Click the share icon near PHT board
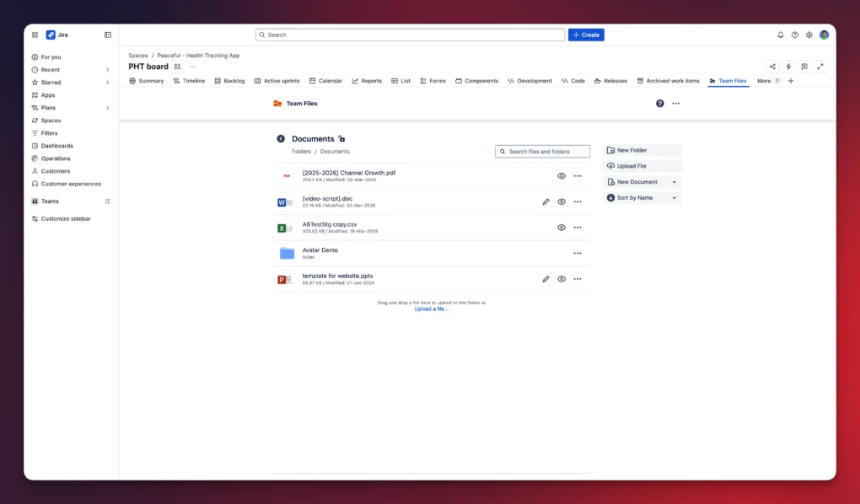This screenshot has height=504, width=860. click(x=772, y=67)
